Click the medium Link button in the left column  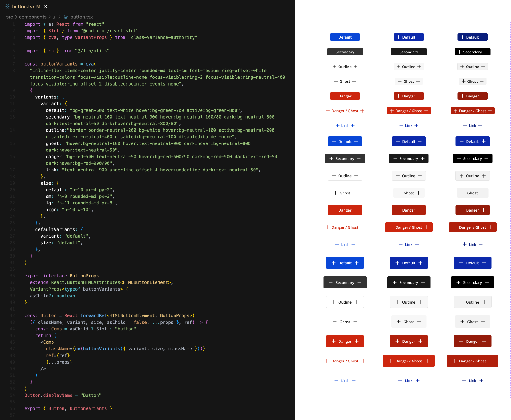coord(345,244)
